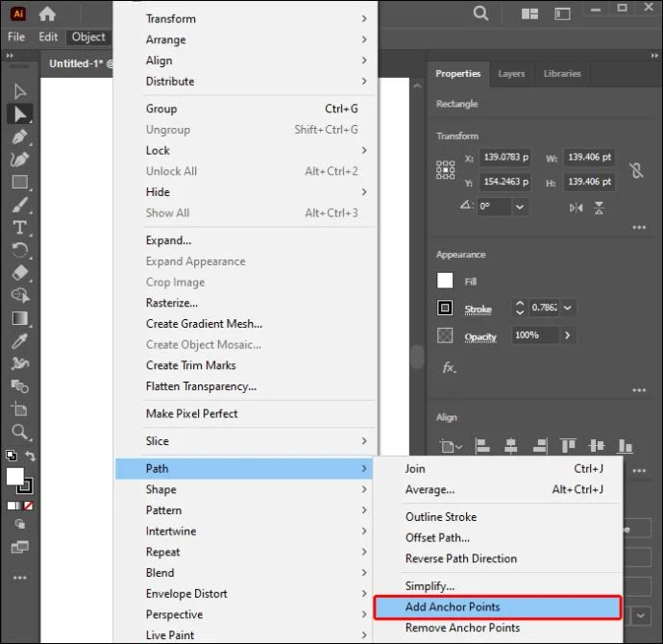Click the white Fill swatch in Appearance
Screen dimensions: 663x644
click(445, 281)
